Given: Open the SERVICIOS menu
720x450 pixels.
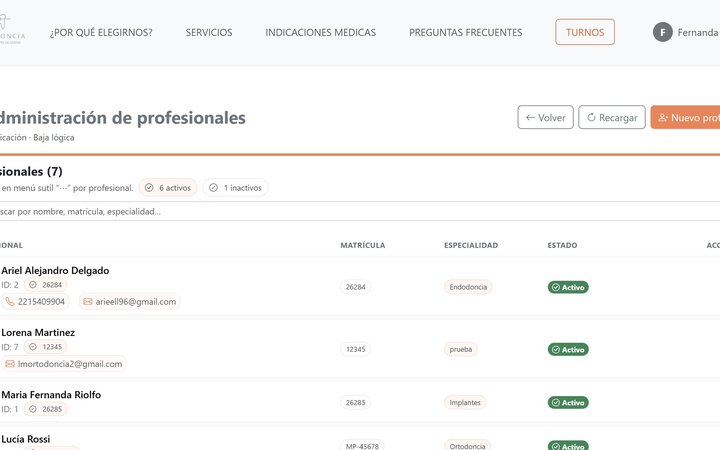Looking at the screenshot, I should pos(209,32).
